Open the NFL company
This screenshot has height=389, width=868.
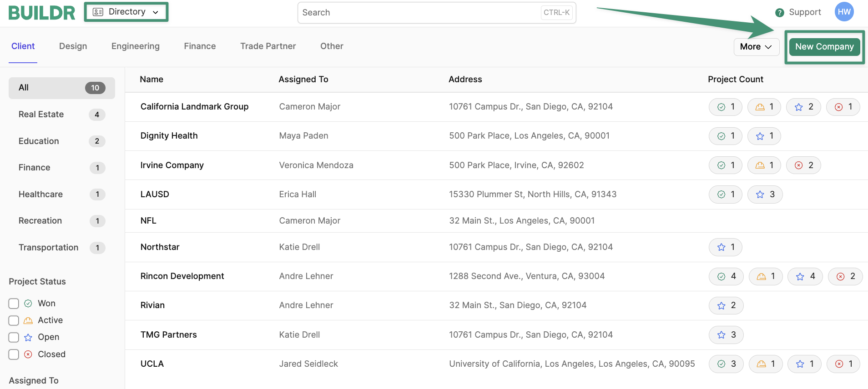point(148,221)
